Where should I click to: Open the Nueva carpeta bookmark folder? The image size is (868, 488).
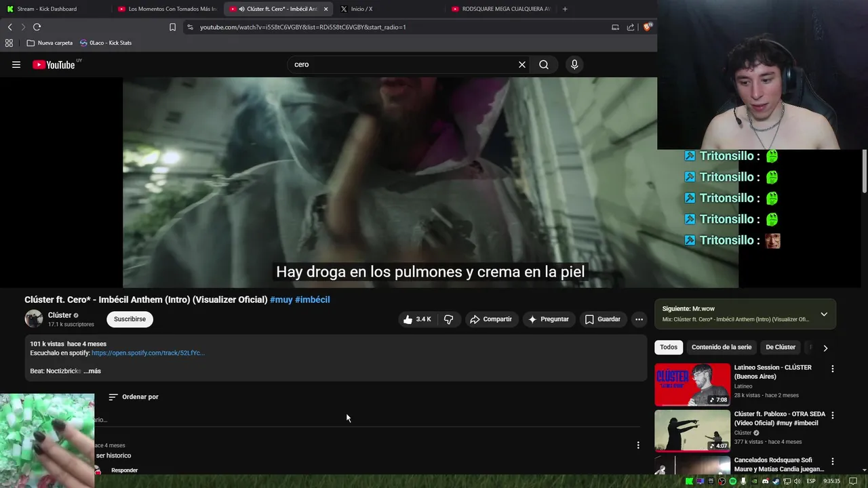(x=50, y=43)
